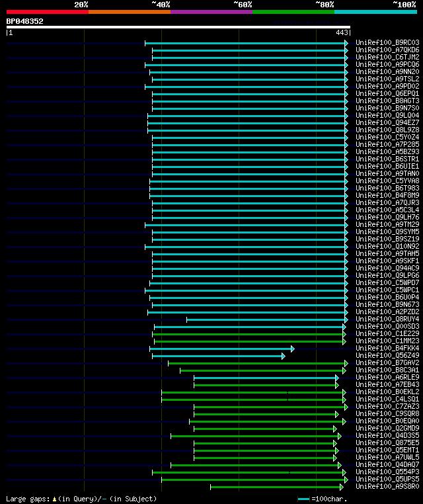Image resolution: width=423 pixels, height=504 pixels.
Task: Open hit UniRef100_C5WPD7
Action: click(387, 282)
